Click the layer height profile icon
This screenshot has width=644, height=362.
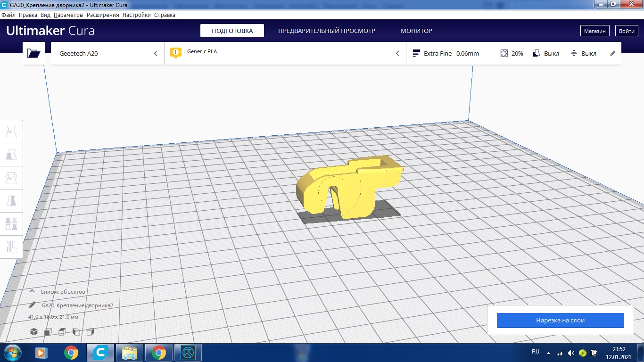(x=416, y=53)
